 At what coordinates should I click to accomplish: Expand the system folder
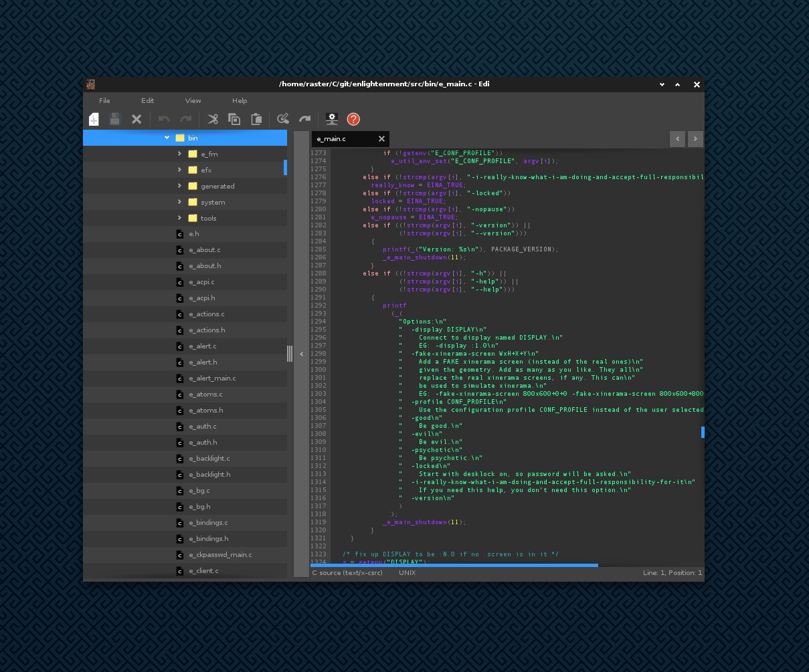[179, 202]
